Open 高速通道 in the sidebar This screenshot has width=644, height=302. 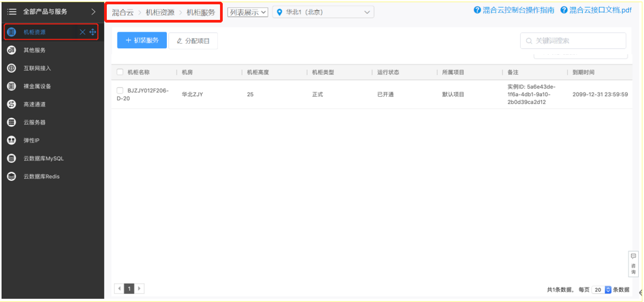34,104
